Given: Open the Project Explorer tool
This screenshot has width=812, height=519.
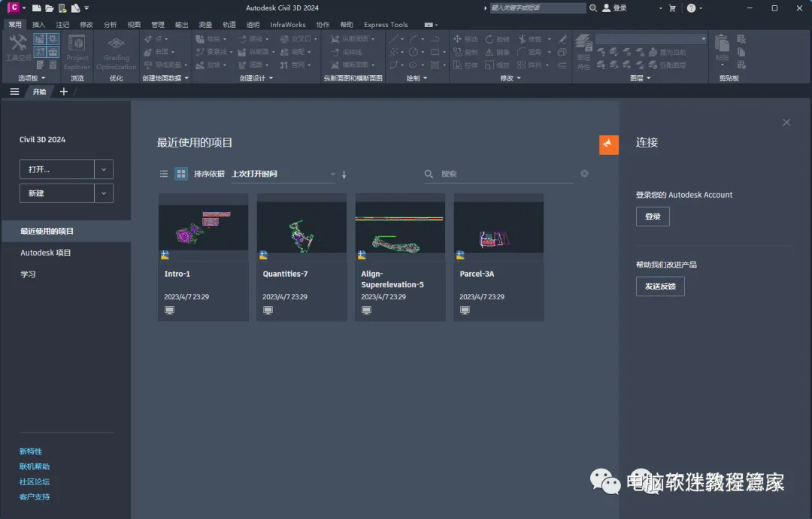Looking at the screenshot, I should [x=77, y=52].
